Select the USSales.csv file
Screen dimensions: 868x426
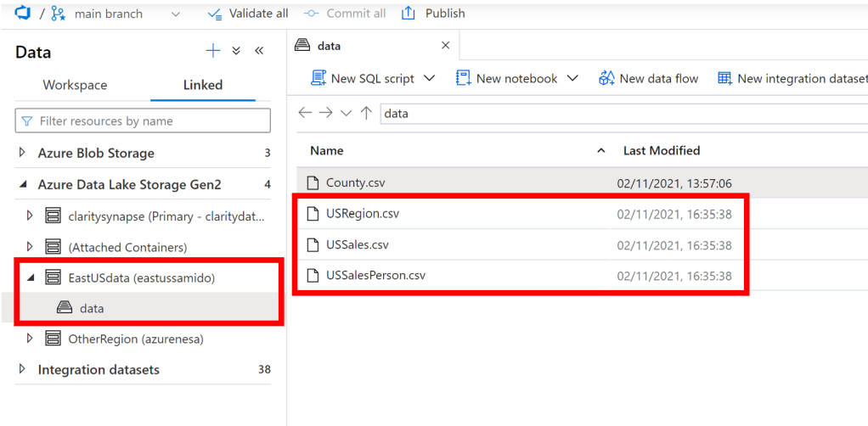coord(357,244)
